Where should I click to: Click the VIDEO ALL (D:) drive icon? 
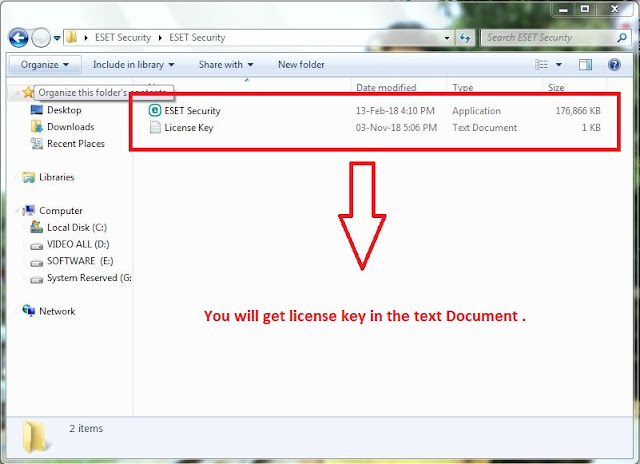(x=36, y=246)
